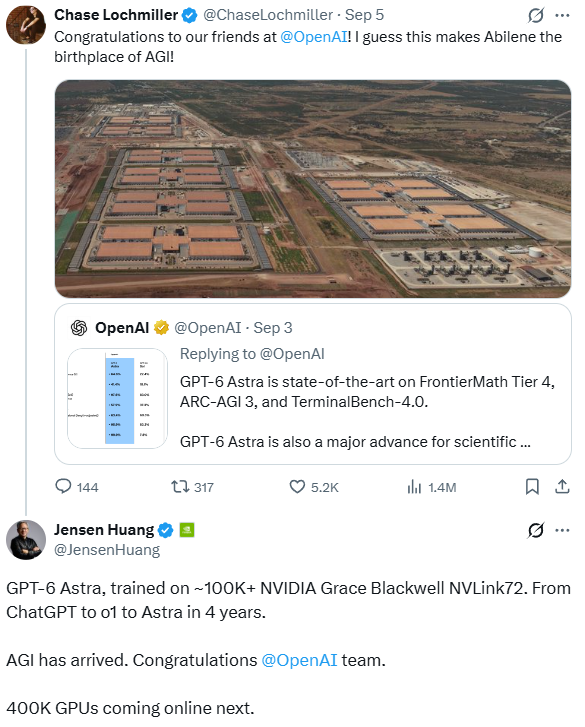Like the Abilene birthplace tweet
Image resolution: width=585 pixels, height=727 pixels.
coord(314,487)
